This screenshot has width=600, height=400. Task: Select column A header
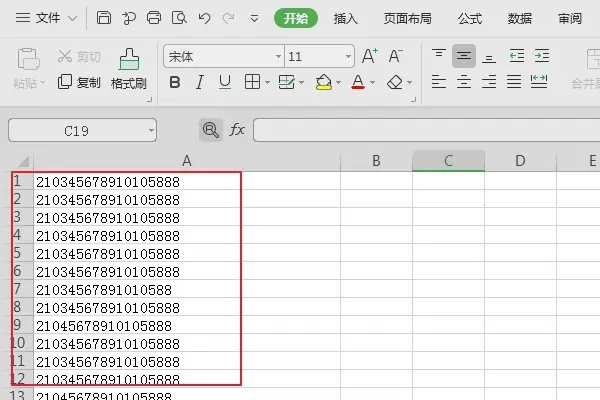187,161
